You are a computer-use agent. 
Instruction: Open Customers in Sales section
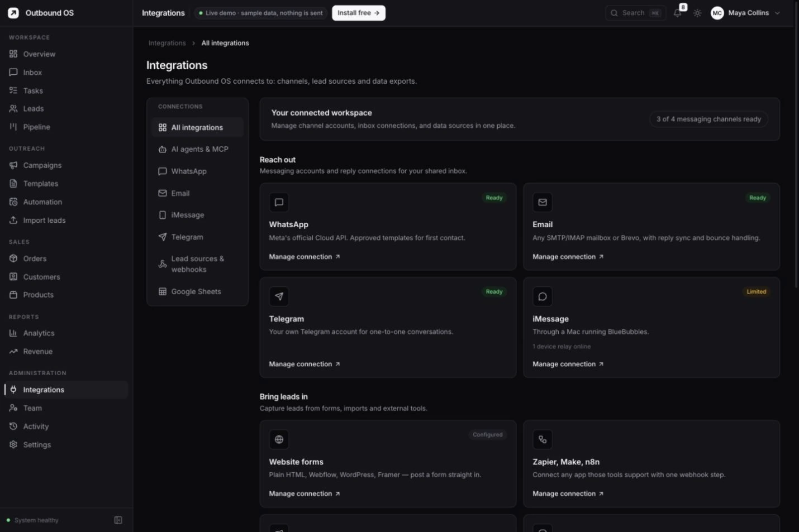pyautogui.click(x=66, y=277)
